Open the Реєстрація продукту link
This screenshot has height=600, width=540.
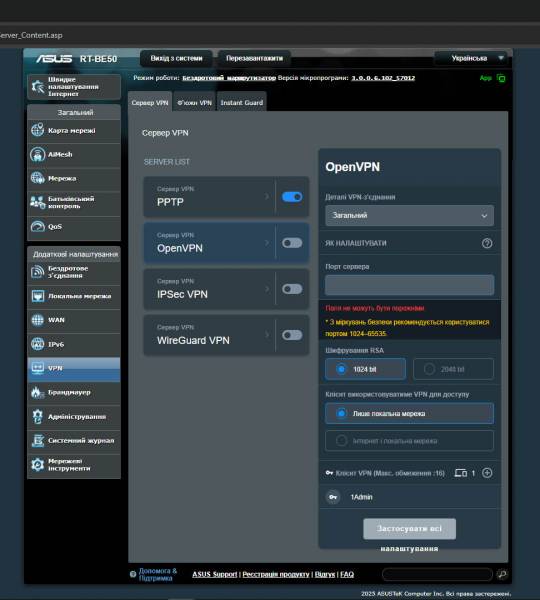click(276, 574)
